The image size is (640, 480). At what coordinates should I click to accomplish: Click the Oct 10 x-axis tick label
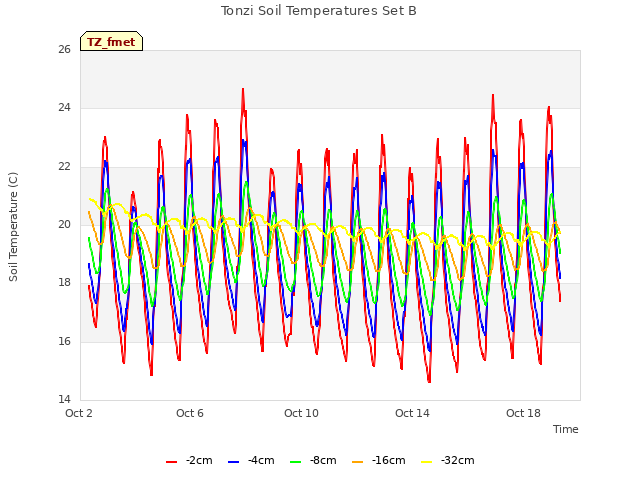tap(301, 413)
